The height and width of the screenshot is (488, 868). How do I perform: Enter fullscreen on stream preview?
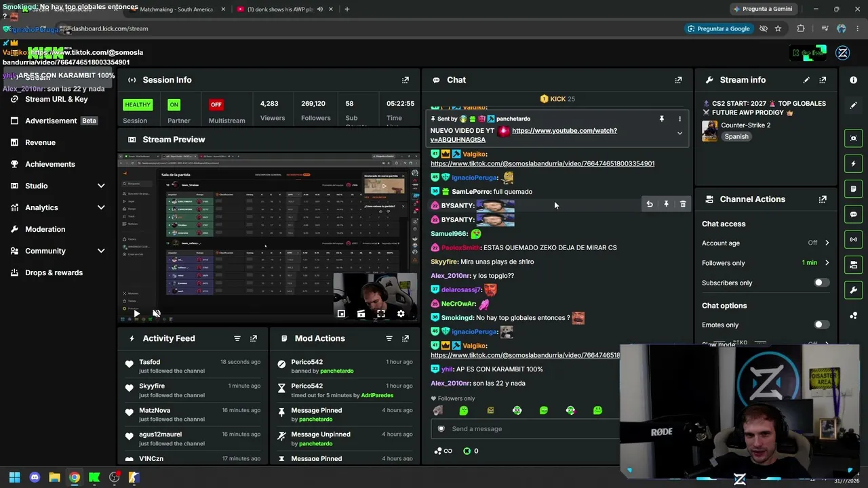click(381, 314)
